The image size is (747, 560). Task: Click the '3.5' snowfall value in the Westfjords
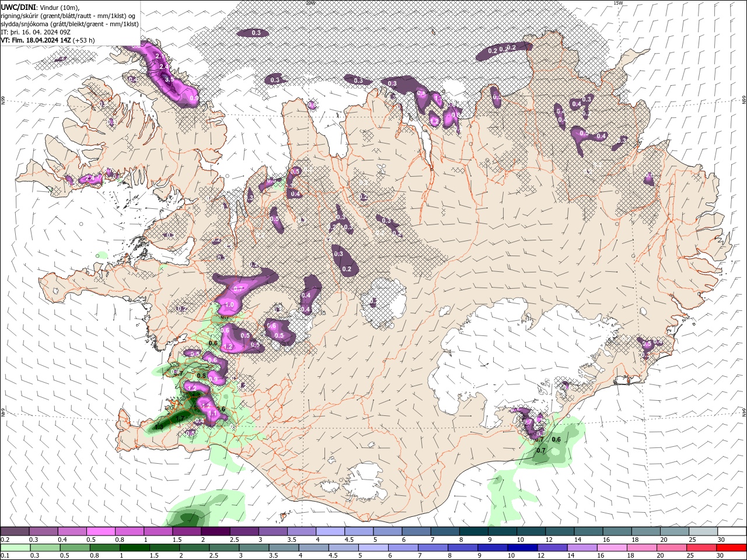[169, 79]
